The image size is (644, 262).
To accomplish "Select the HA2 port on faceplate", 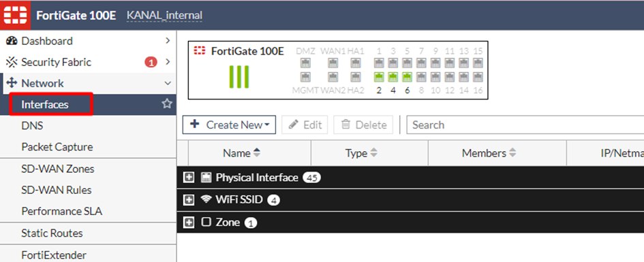I will (356, 77).
